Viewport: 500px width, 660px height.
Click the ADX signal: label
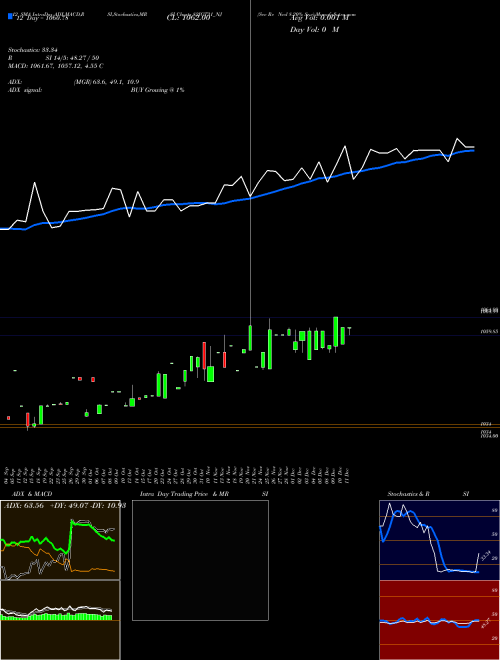point(25,90)
